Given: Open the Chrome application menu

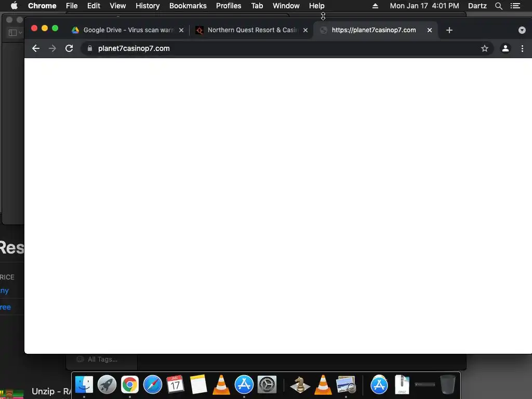Looking at the screenshot, I should [42, 6].
